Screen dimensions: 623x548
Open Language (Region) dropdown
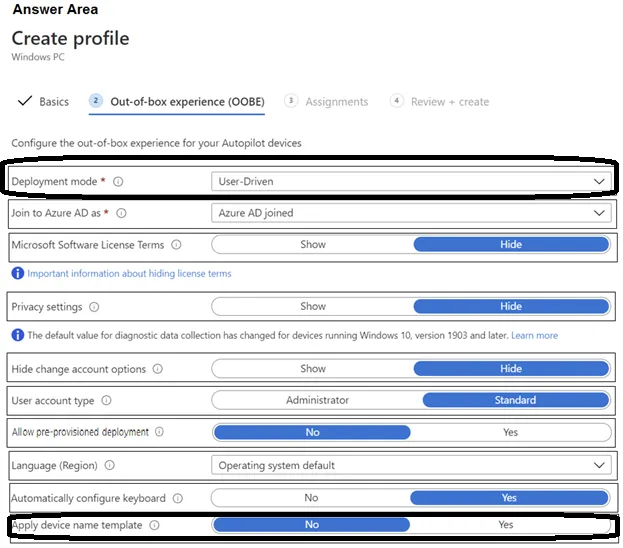[411, 465]
